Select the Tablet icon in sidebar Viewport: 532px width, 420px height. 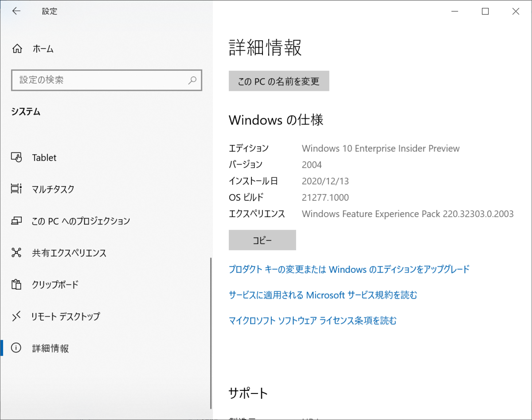click(x=16, y=157)
